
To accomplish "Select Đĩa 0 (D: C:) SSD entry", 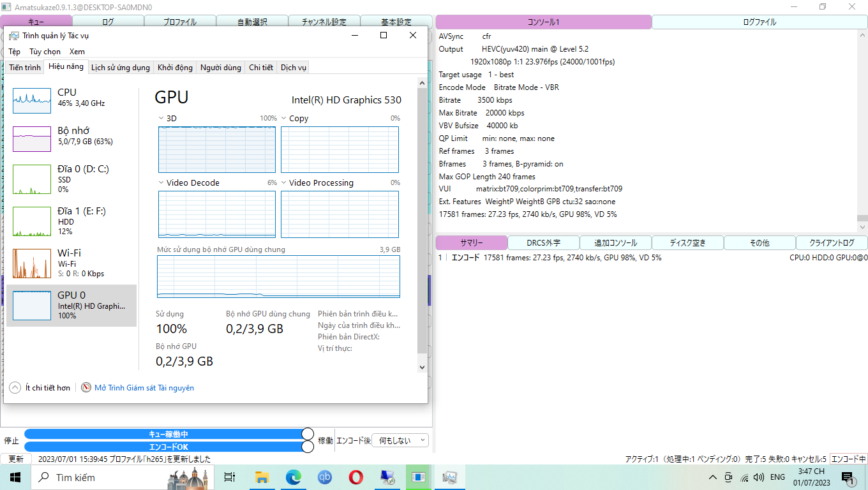I will coord(71,179).
